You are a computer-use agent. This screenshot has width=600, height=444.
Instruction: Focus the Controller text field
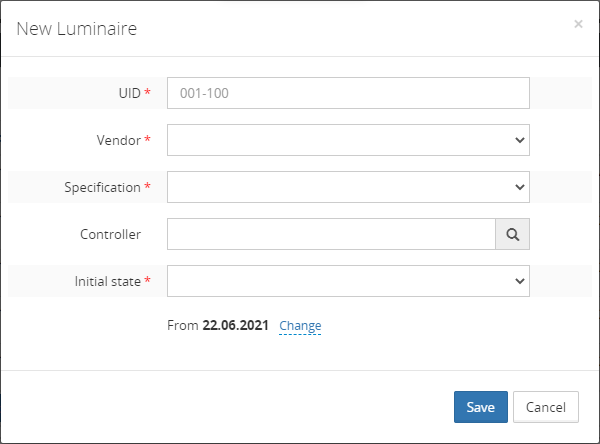331,234
